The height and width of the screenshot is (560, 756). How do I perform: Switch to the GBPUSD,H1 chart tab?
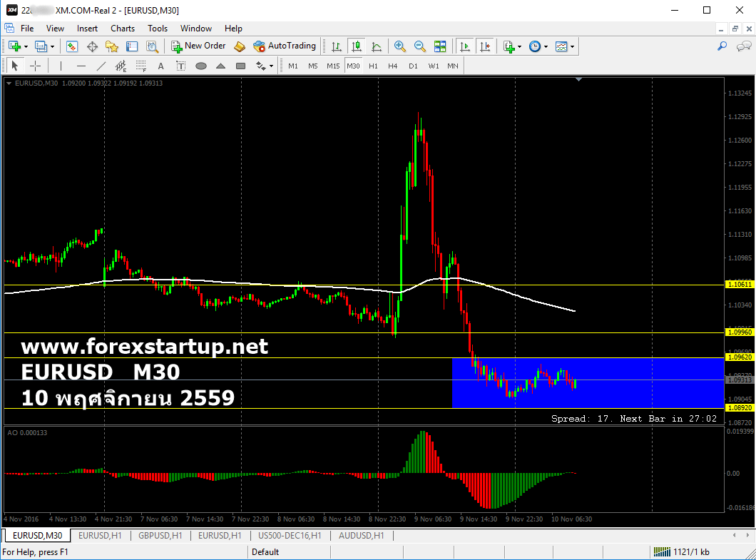point(160,536)
